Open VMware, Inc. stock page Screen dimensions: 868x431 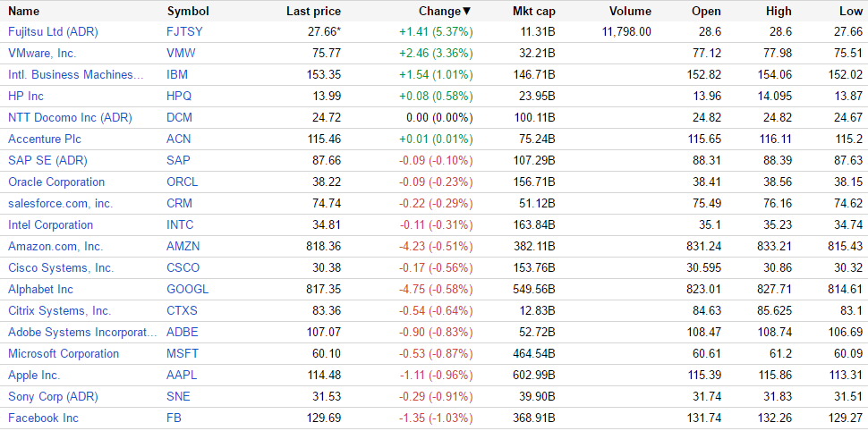pos(42,53)
